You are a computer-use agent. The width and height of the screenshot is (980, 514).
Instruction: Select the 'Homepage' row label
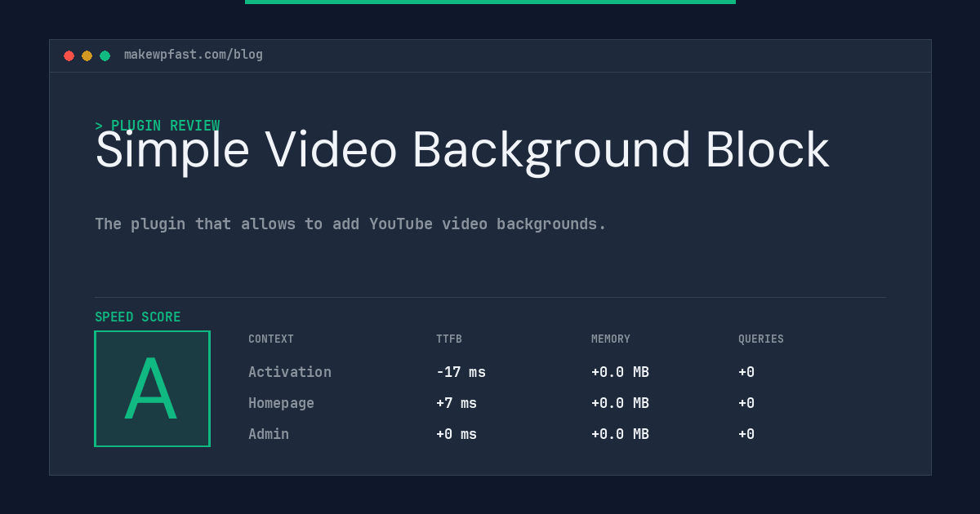[281, 403]
